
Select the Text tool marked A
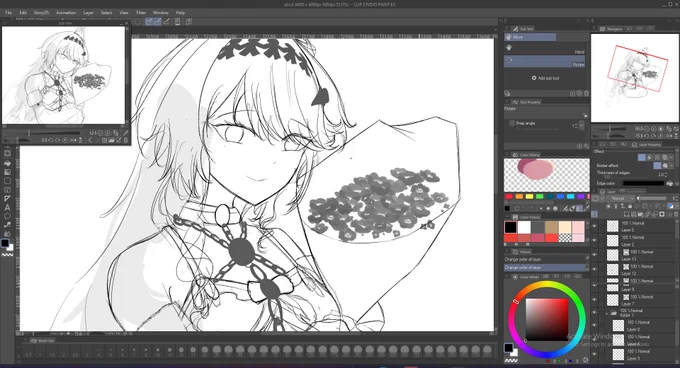coord(7,208)
